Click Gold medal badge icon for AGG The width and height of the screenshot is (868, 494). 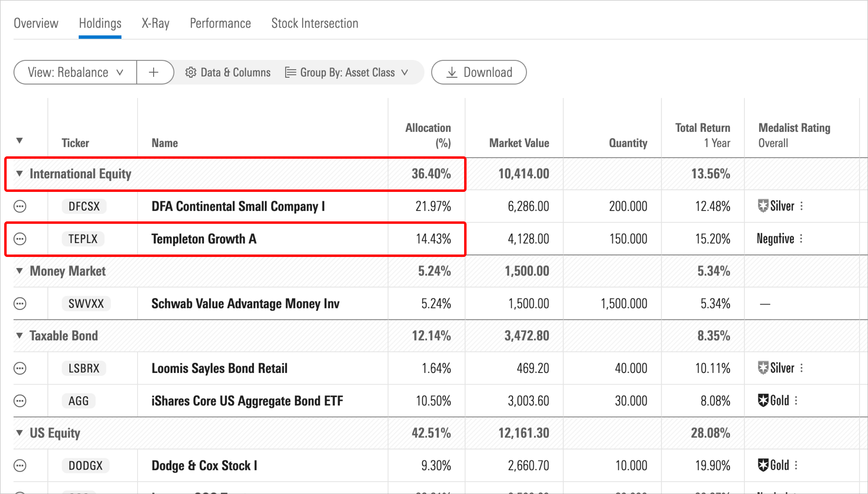click(x=763, y=401)
